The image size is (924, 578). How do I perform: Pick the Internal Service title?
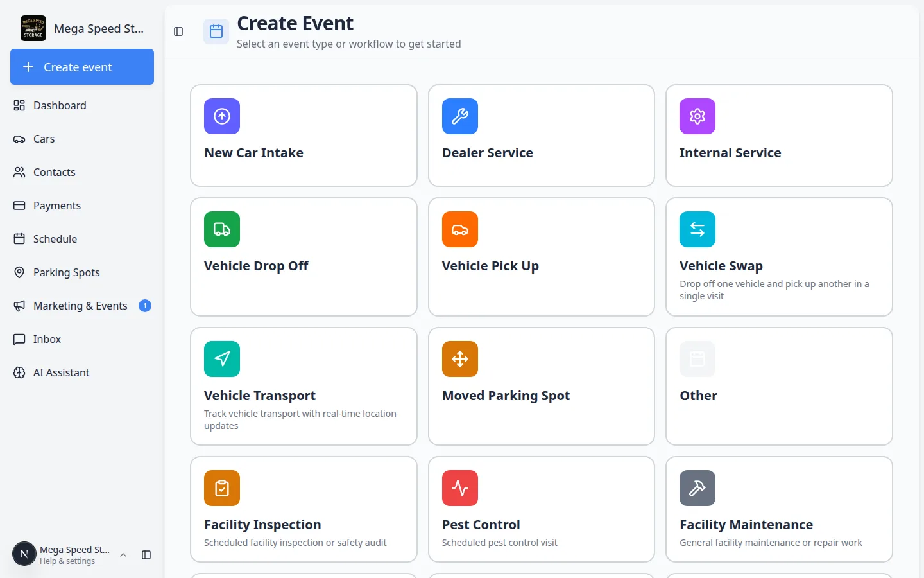coord(730,153)
